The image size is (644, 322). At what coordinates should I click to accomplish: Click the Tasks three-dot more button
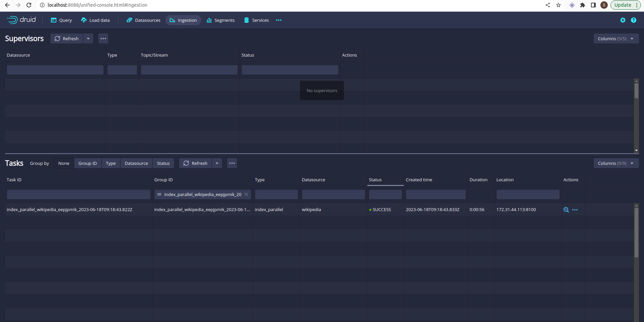232,163
